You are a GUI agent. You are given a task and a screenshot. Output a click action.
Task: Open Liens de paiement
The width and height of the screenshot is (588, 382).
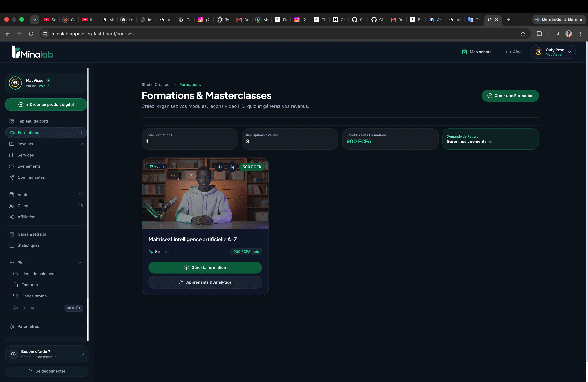pyautogui.click(x=48, y=274)
